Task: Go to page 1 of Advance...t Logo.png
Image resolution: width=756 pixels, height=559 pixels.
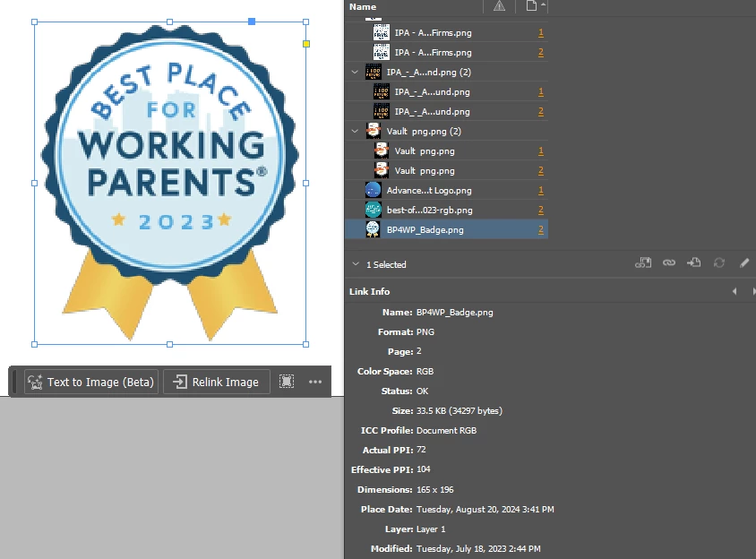Action: [x=540, y=190]
